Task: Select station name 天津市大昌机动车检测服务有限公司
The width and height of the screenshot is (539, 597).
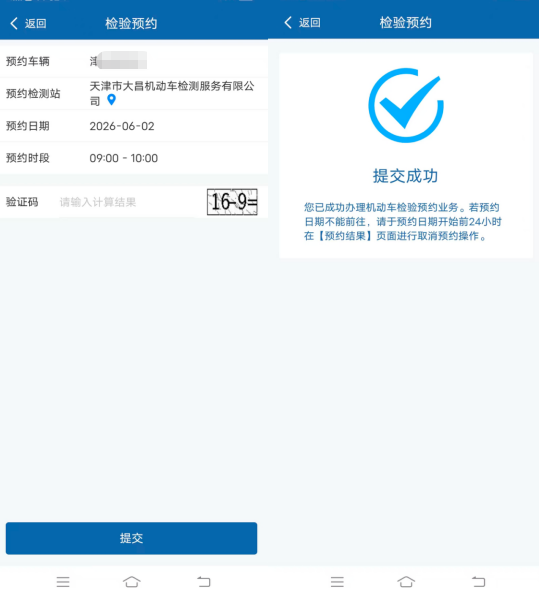Action: 172,93
